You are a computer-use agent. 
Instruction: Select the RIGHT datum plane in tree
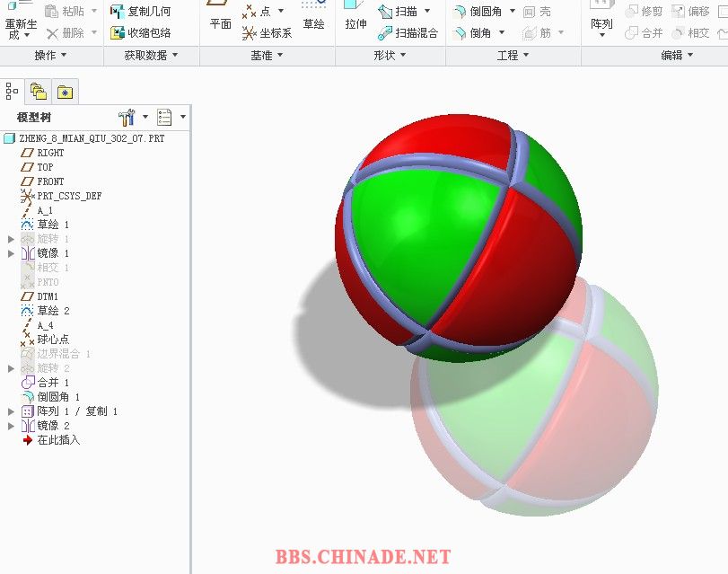(42, 153)
